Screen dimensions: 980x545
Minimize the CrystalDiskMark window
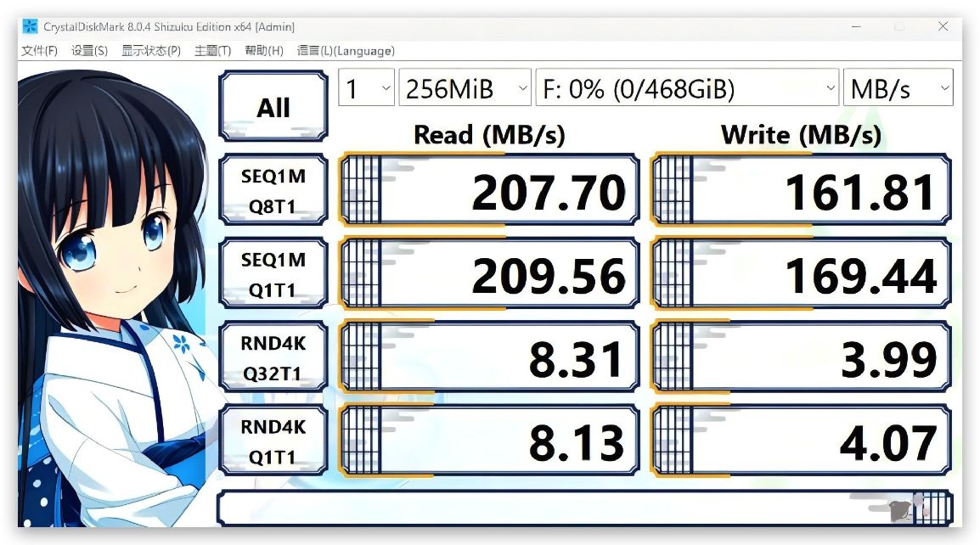(856, 27)
